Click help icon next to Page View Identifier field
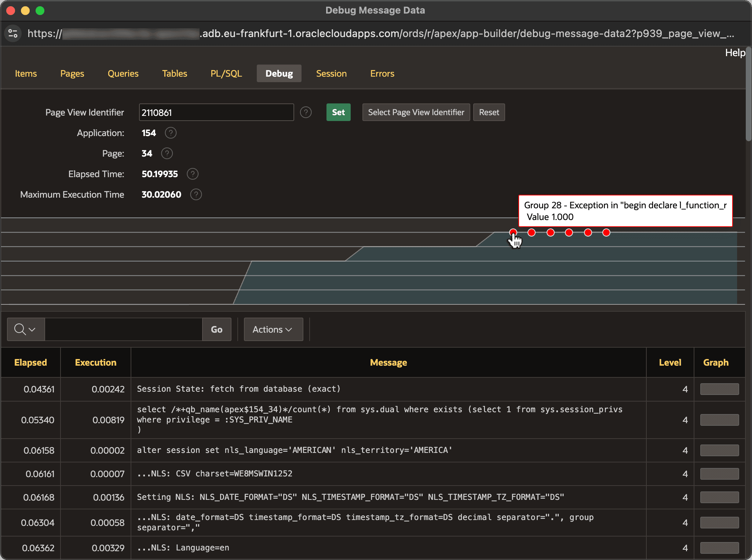Image resolution: width=752 pixels, height=560 pixels. tap(306, 112)
